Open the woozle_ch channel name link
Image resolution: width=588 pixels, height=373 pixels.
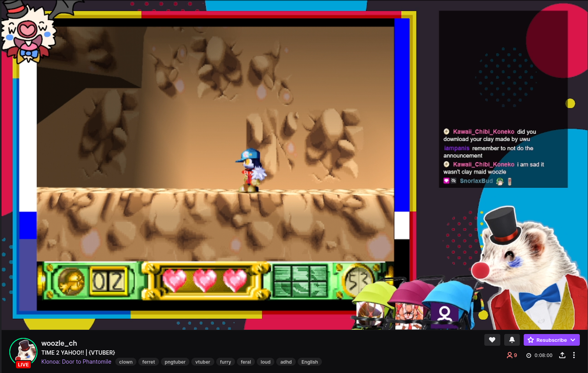pos(59,343)
